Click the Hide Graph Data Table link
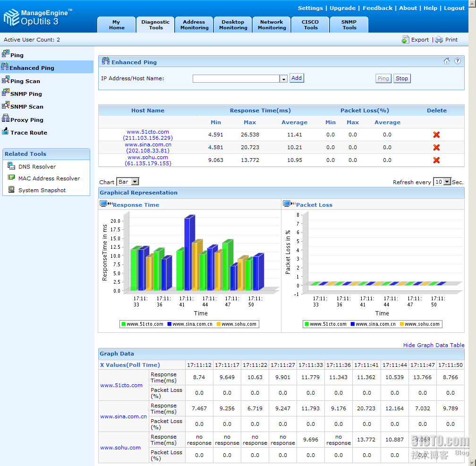This screenshot has height=466, width=476. pyautogui.click(x=433, y=345)
